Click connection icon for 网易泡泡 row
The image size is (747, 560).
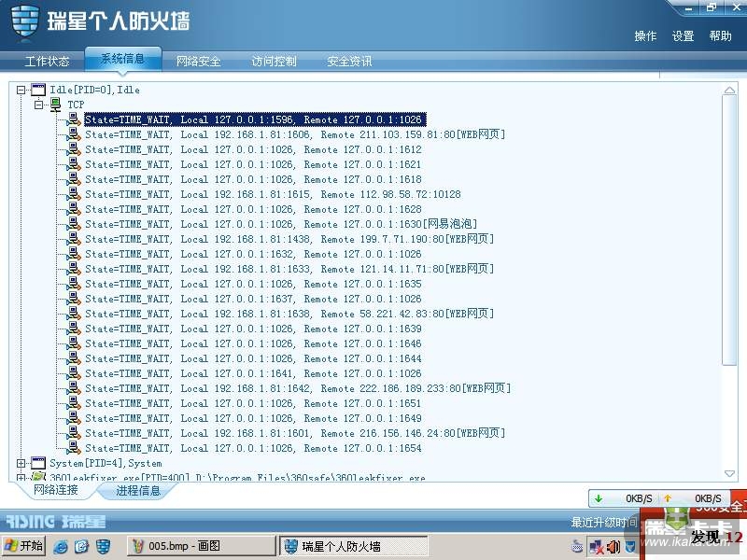[74, 224]
